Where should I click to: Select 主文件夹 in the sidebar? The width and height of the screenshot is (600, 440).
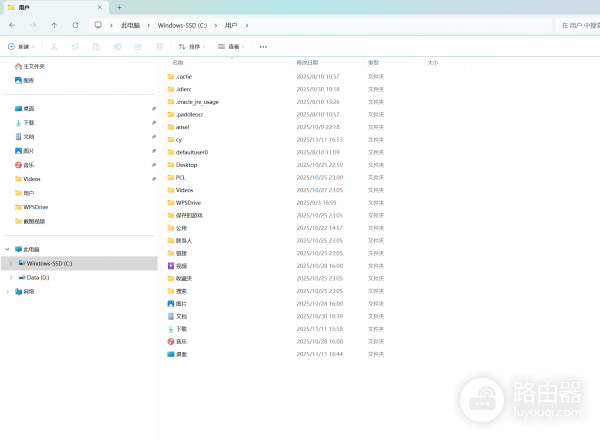click(x=30, y=66)
